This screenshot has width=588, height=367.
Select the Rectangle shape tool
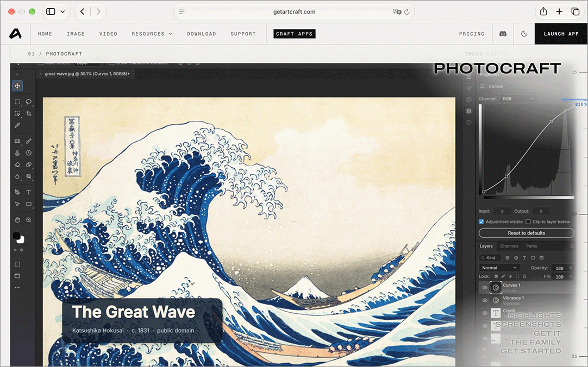tap(28, 204)
